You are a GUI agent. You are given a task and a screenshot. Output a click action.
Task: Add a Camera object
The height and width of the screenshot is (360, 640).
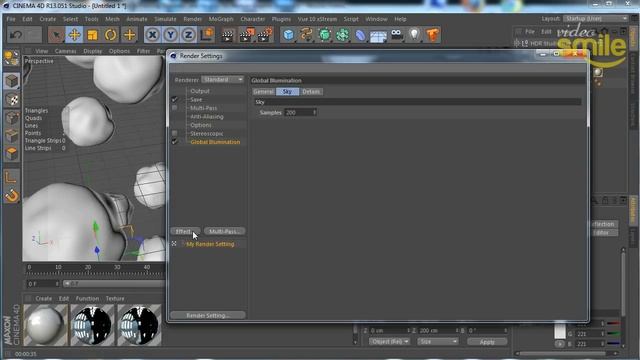coord(396,35)
